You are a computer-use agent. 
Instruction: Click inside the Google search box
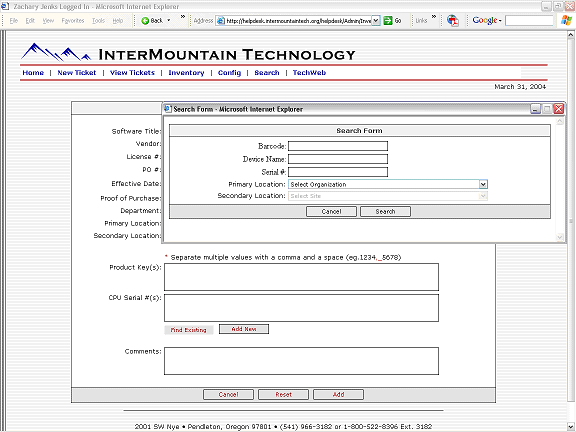coord(529,21)
